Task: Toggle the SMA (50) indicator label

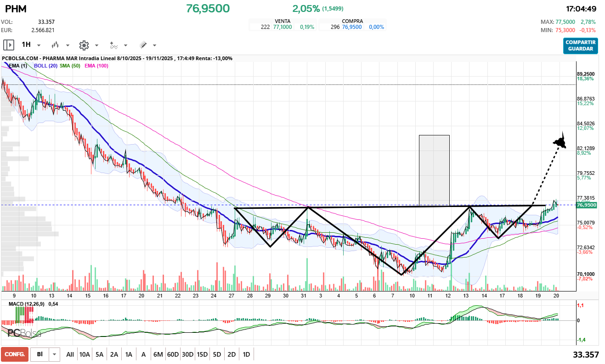Action: tap(70, 66)
